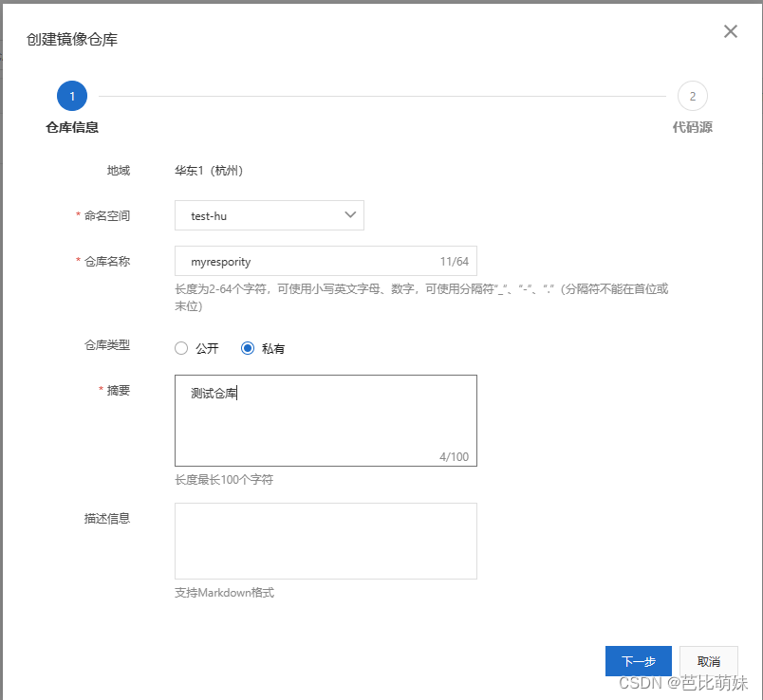This screenshot has width=763, height=700.
Task: Expand the 命名空间 dropdown chevron
Action: (350, 215)
